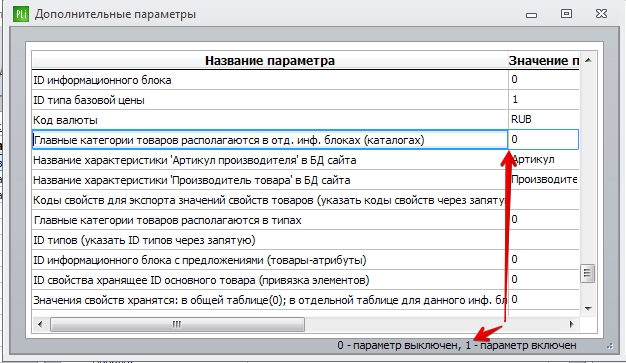The image size is (626, 363).
Task: Edit value of Главные категории в отд. инф. блоках
Action: coord(543,140)
